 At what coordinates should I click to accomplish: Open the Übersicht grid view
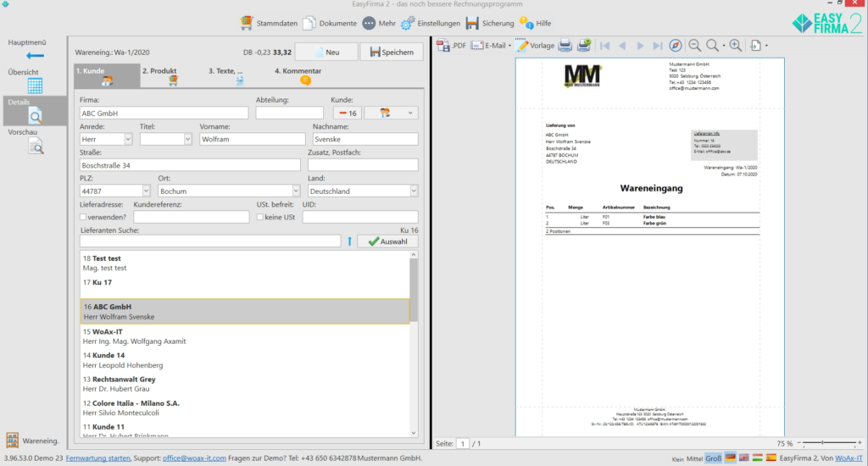pos(35,86)
